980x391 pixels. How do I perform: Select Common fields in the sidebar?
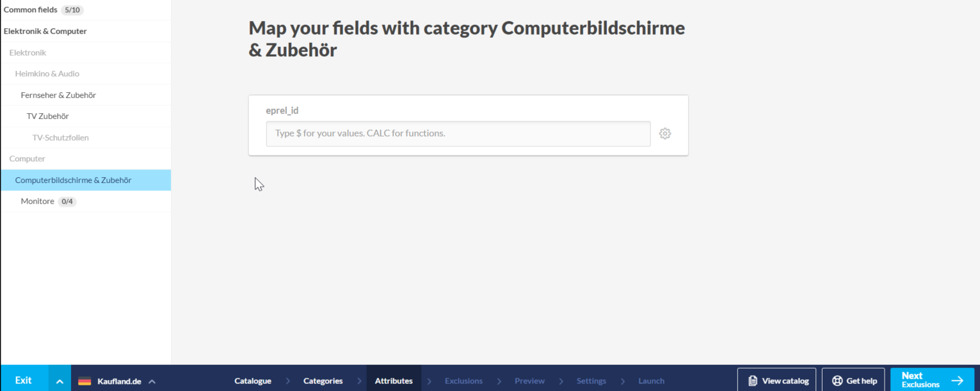[31, 10]
